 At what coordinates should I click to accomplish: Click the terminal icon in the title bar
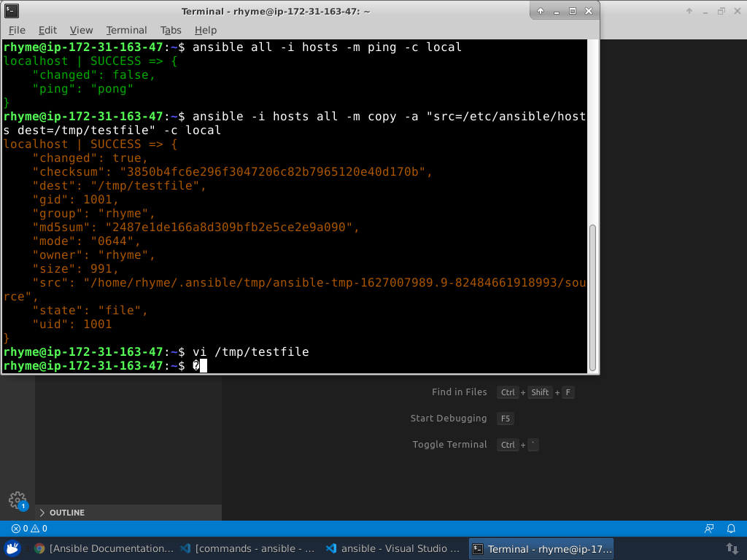(12, 11)
